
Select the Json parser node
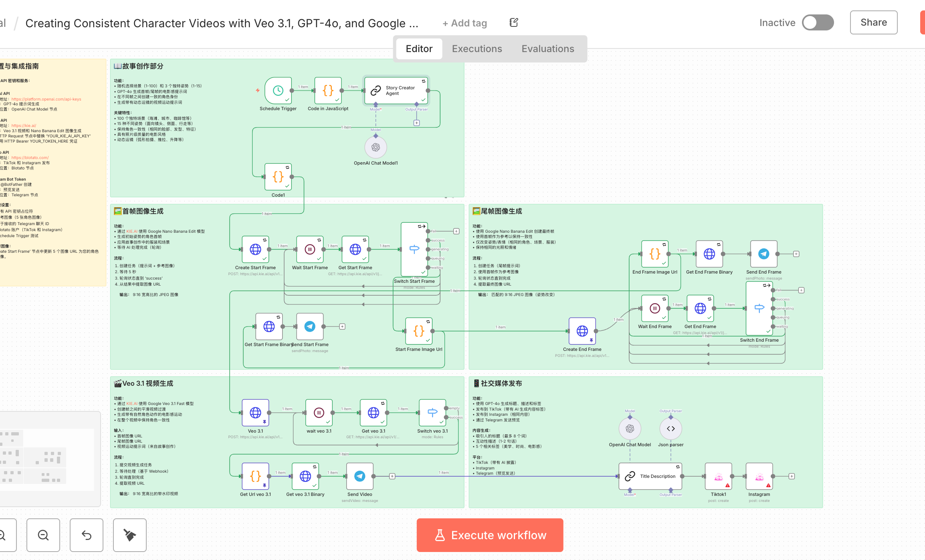671,429
